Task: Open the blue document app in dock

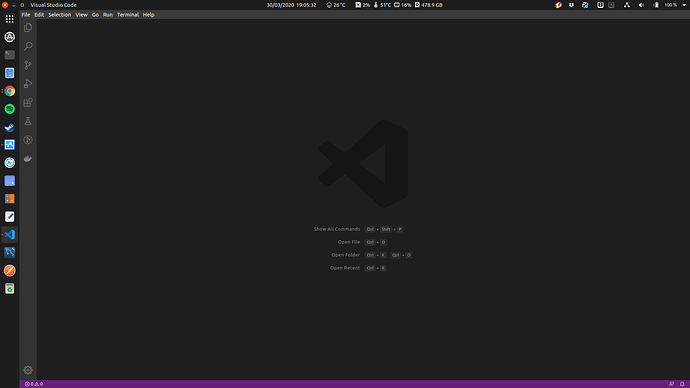Action: point(10,73)
